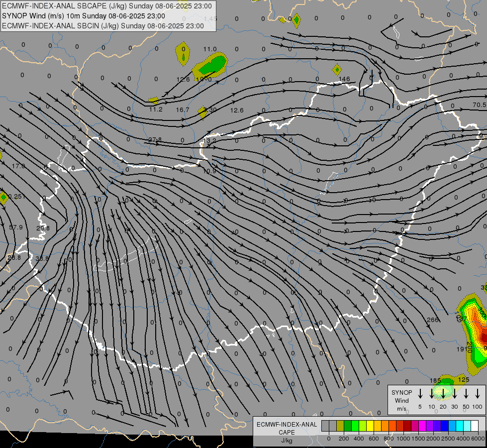The height and width of the screenshot is (448, 487).
Task: Click the 10 m/s wind arrow in legend
Action: (x=432, y=393)
